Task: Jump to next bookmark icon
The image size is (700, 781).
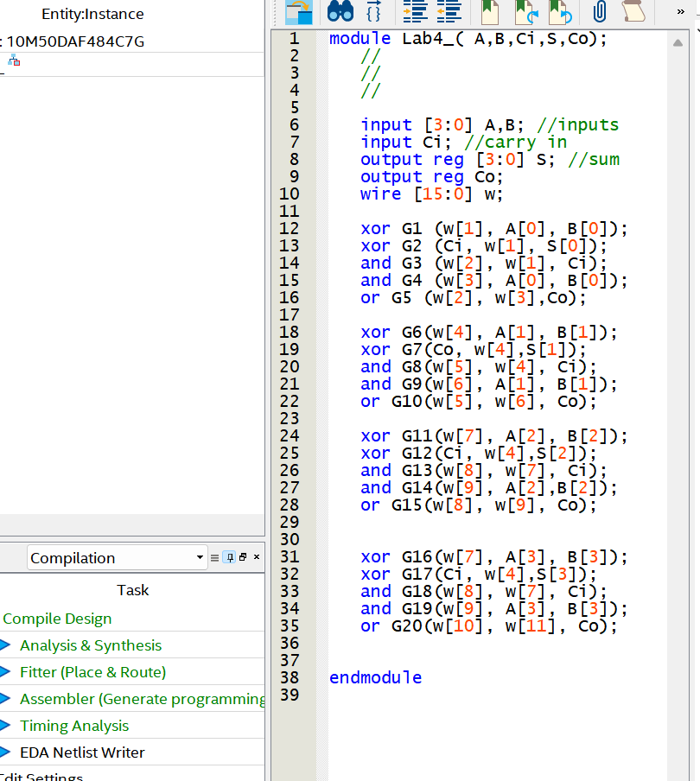Action: point(524,12)
